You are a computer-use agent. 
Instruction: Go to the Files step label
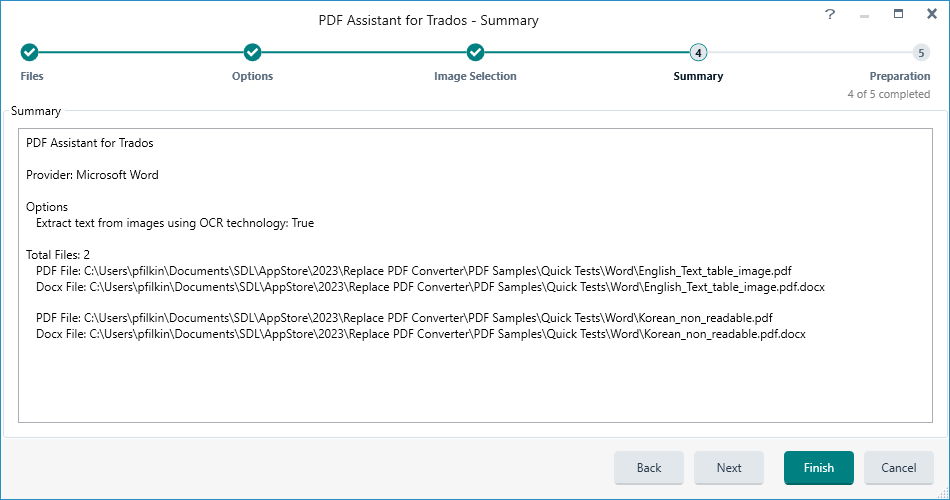click(32, 76)
